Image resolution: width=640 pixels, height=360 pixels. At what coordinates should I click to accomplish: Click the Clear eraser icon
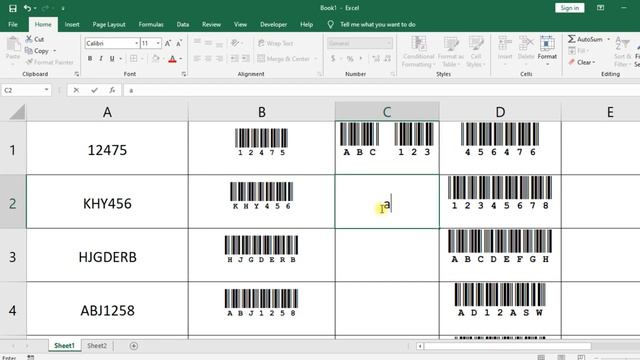coord(571,62)
